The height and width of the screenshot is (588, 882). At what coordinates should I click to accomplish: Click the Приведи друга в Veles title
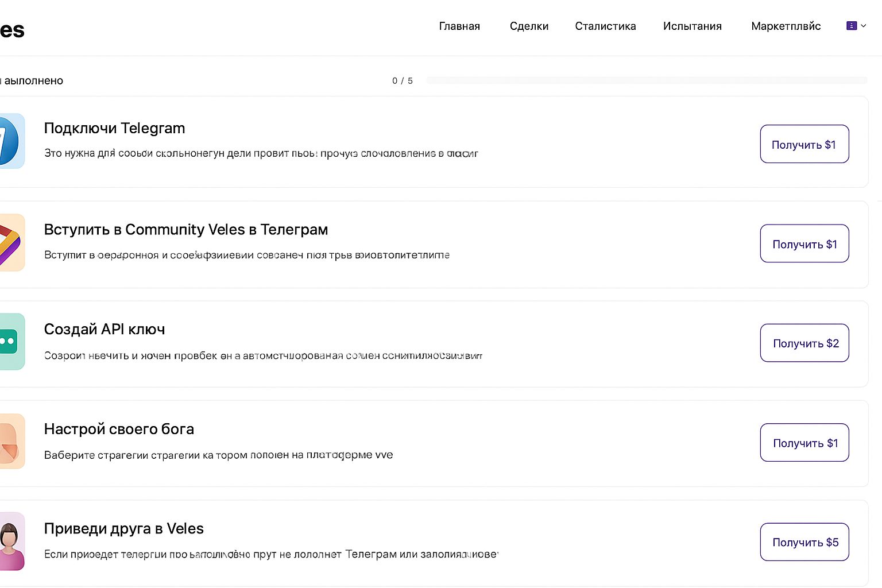point(123,528)
